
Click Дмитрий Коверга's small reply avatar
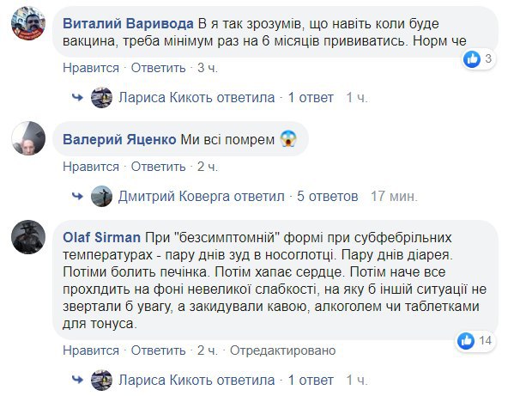click(101, 196)
